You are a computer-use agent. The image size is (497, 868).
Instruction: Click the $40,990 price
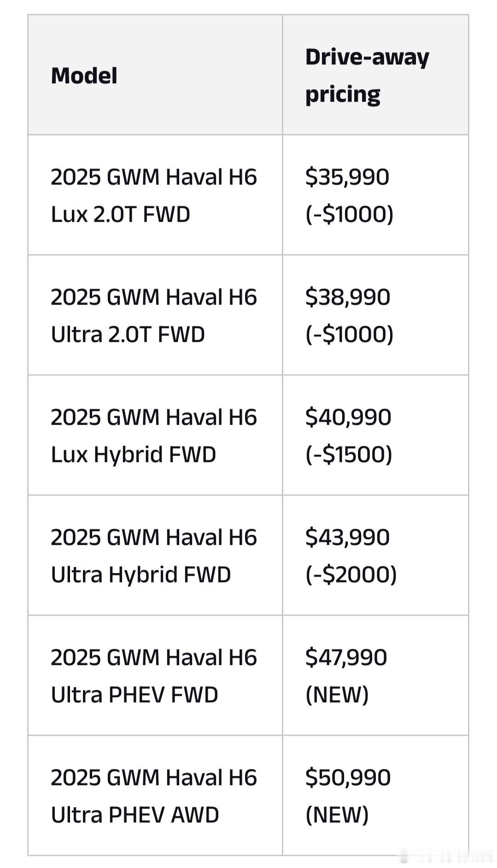(x=348, y=417)
